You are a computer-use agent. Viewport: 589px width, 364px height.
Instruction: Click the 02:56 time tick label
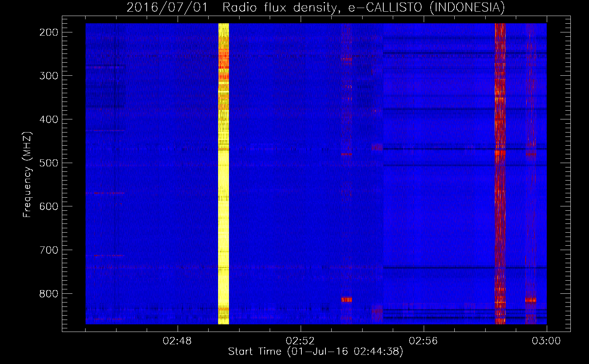coord(423,341)
